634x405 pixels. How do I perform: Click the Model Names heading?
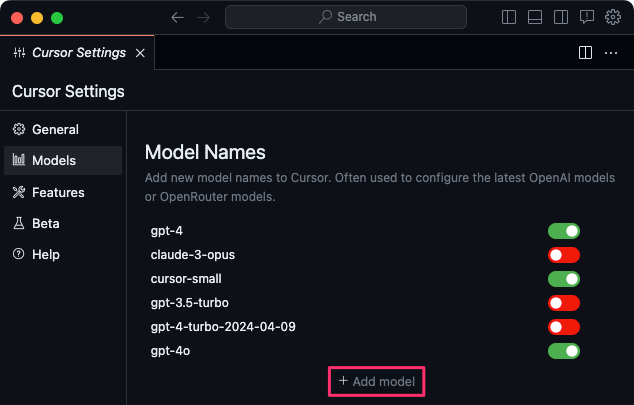coord(205,152)
